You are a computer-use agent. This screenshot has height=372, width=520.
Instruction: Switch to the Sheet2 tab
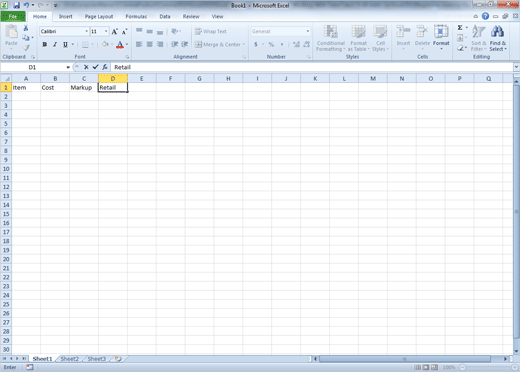point(70,359)
